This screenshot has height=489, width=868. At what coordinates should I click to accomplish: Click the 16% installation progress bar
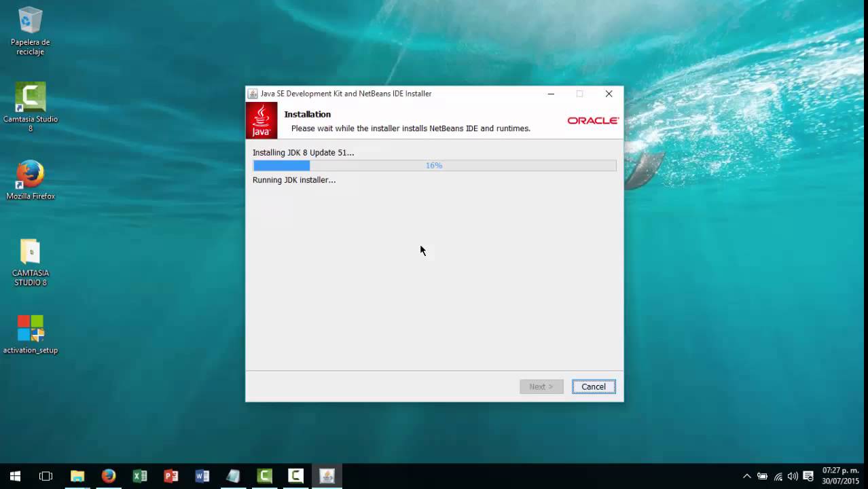[x=435, y=165]
